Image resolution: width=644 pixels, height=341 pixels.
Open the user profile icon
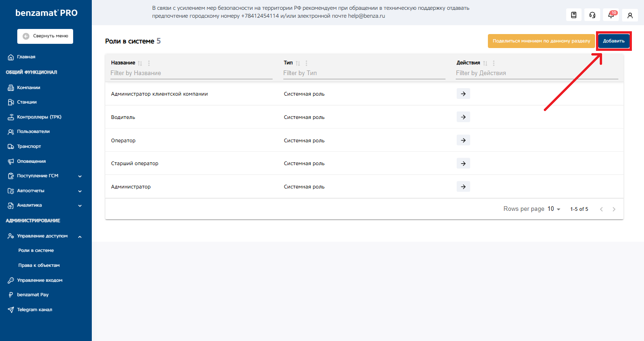point(630,15)
